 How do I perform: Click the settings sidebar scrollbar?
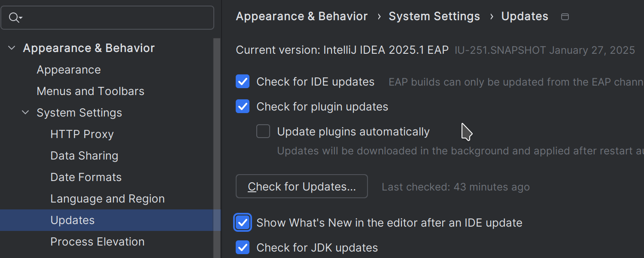click(x=217, y=146)
